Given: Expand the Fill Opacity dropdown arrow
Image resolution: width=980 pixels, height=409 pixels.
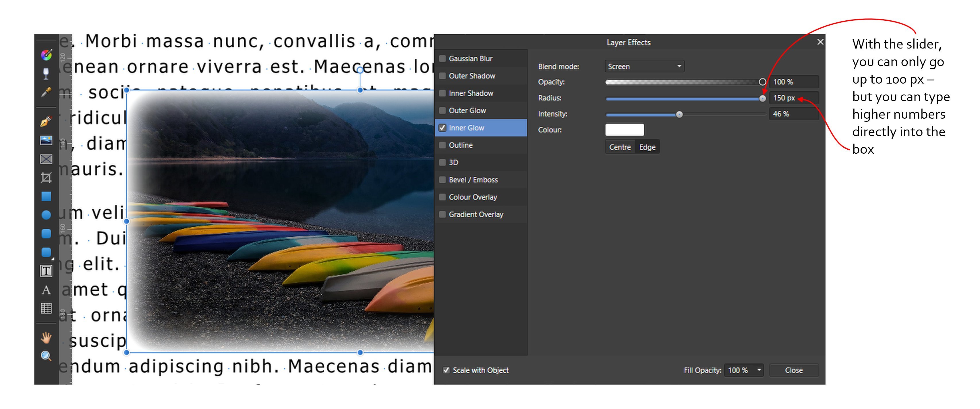Looking at the screenshot, I should [x=759, y=370].
